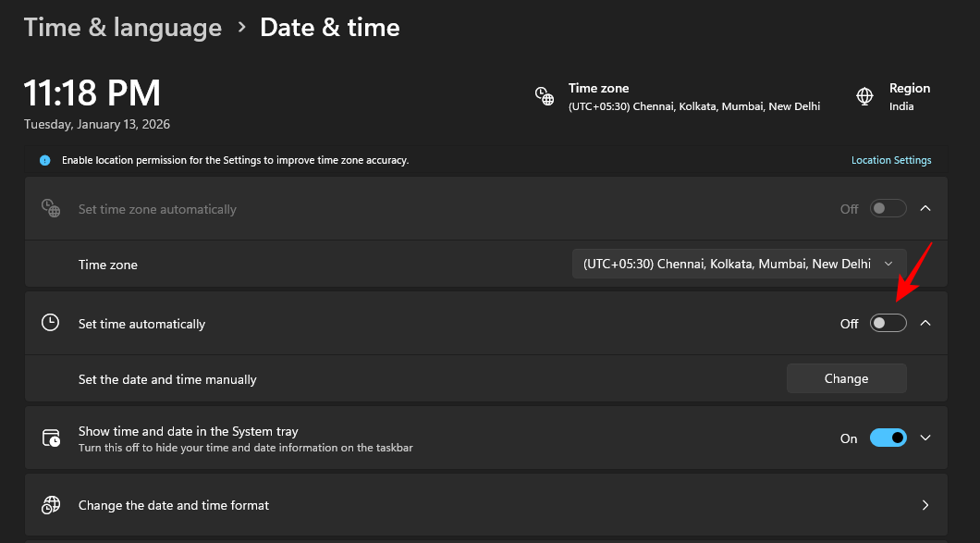Collapse the Set time automatically section

click(925, 323)
